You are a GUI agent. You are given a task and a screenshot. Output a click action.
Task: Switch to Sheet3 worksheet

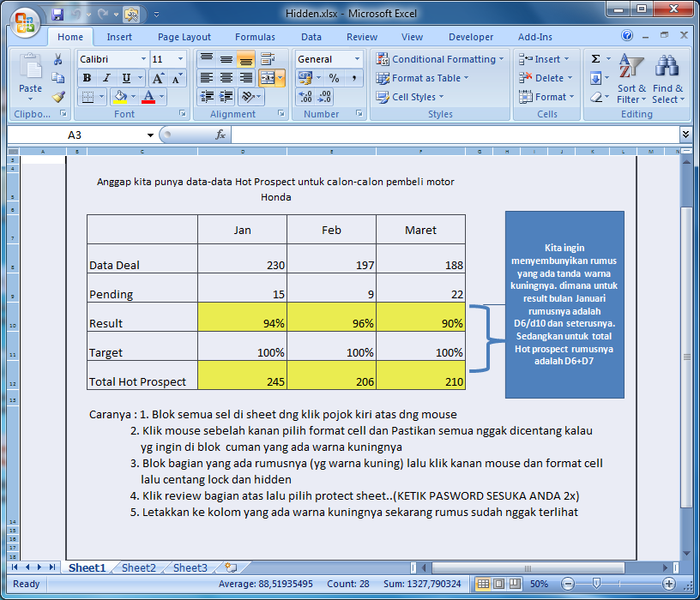[190, 568]
